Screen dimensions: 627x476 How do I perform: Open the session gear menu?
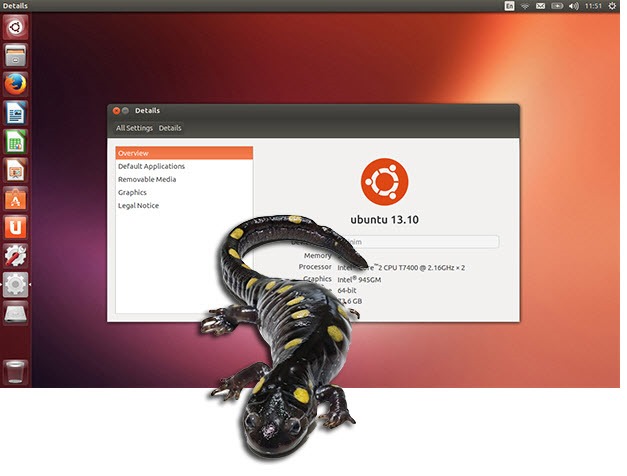(x=612, y=6)
